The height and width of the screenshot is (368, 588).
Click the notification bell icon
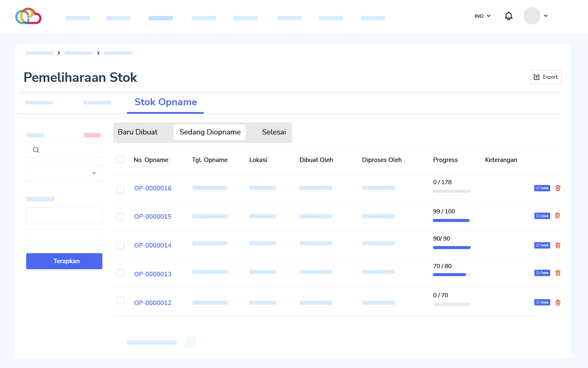coord(508,16)
